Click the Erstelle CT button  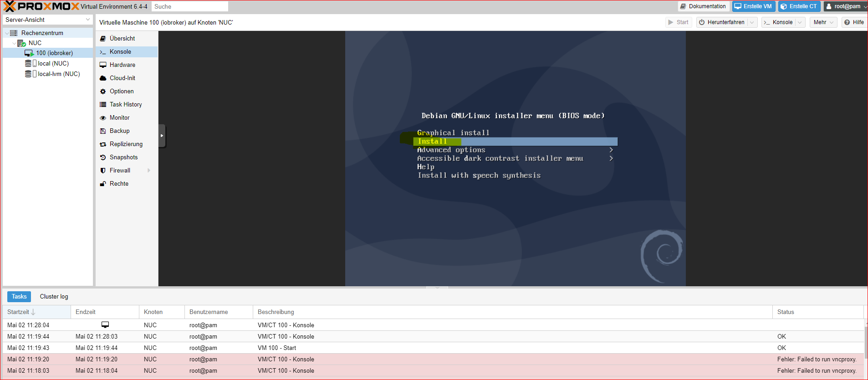(799, 6)
